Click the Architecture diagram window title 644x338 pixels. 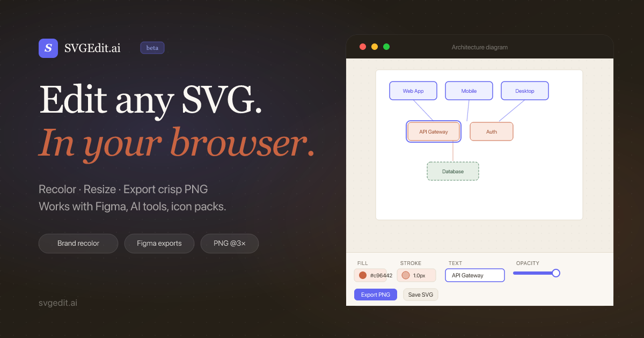480,47
